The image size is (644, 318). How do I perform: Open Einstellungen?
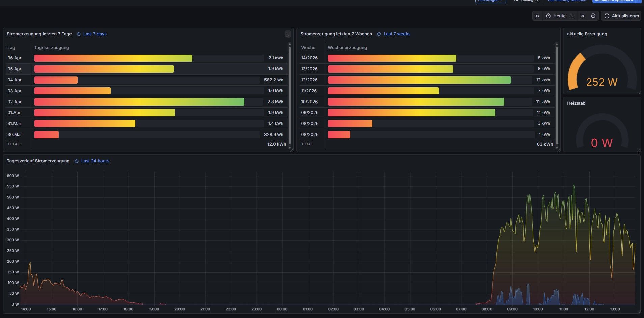526,1
